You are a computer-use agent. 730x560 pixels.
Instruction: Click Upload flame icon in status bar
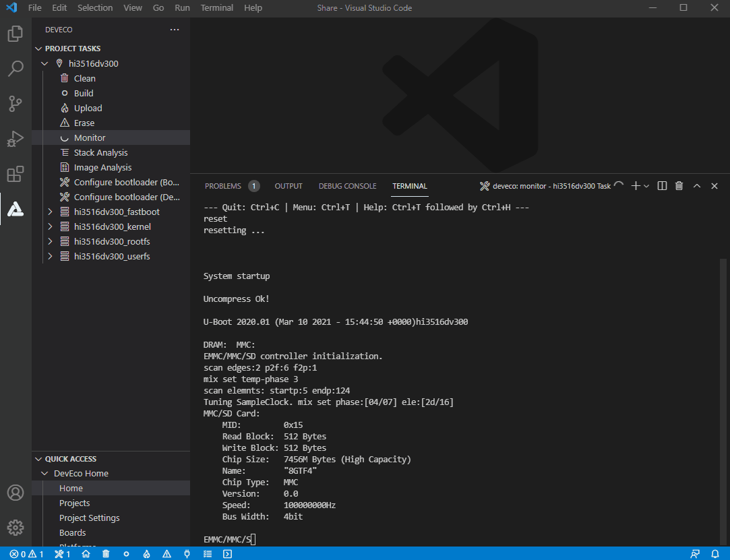pyautogui.click(x=147, y=554)
